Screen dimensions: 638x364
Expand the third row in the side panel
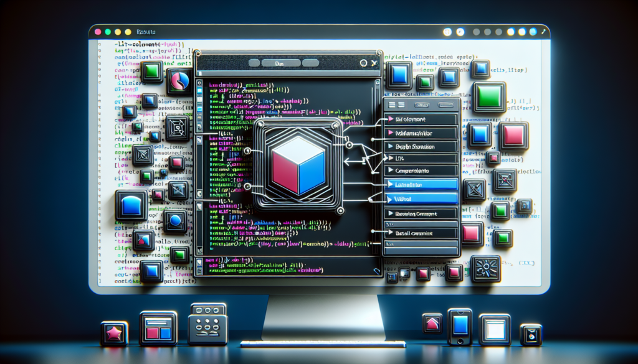coord(419,147)
